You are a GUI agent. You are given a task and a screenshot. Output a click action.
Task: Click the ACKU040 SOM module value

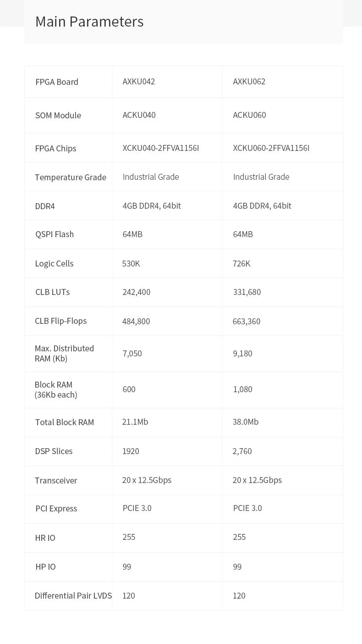pyautogui.click(x=139, y=115)
